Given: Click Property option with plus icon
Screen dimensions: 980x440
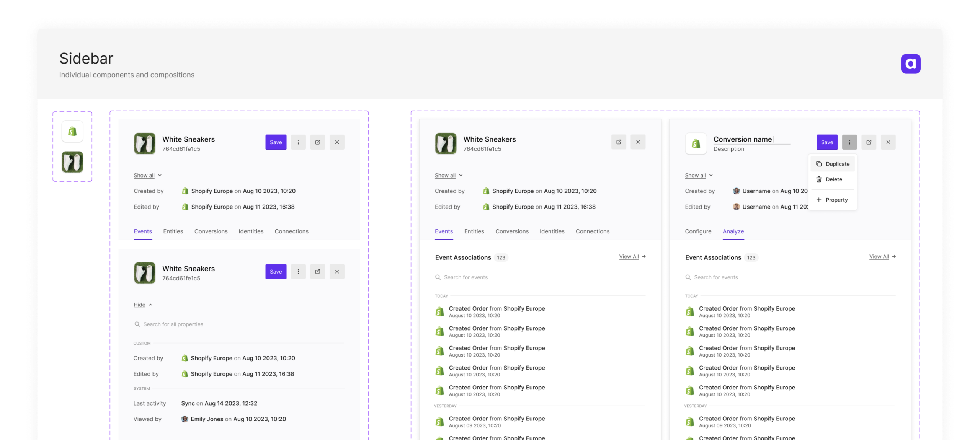Looking at the screenshot, I should (836, 200).
